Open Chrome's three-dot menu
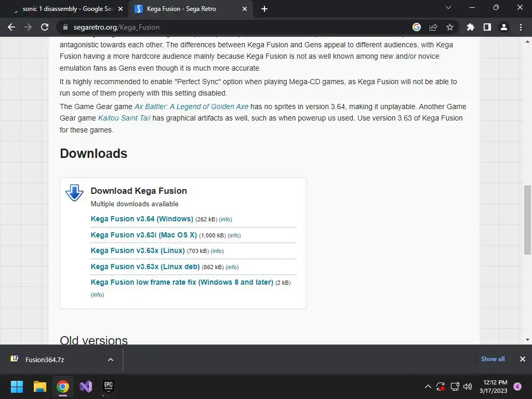 tap(521, 27)
